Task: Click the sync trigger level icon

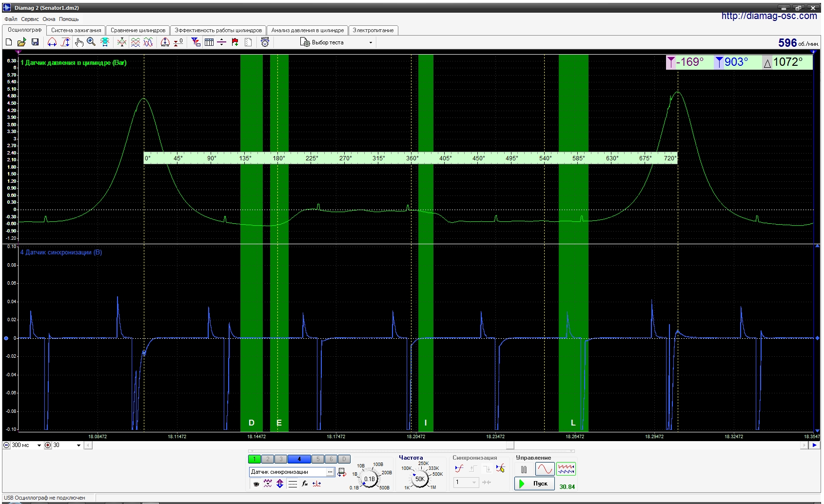Action: pyautogui.click(x=459, y=468)
